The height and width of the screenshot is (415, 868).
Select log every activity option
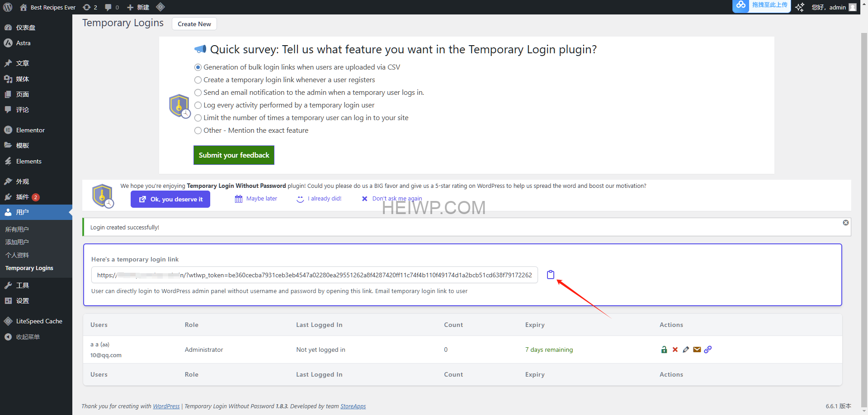(198, 105)
